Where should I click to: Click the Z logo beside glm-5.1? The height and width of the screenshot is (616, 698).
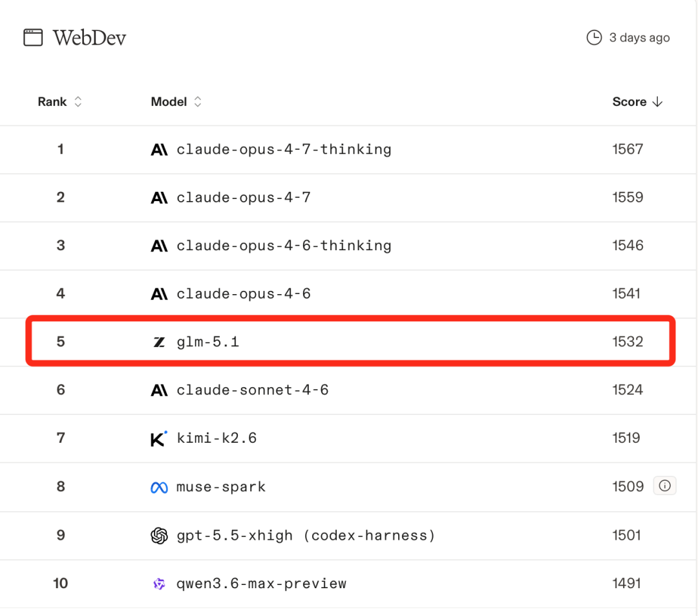tap(159, 342)
